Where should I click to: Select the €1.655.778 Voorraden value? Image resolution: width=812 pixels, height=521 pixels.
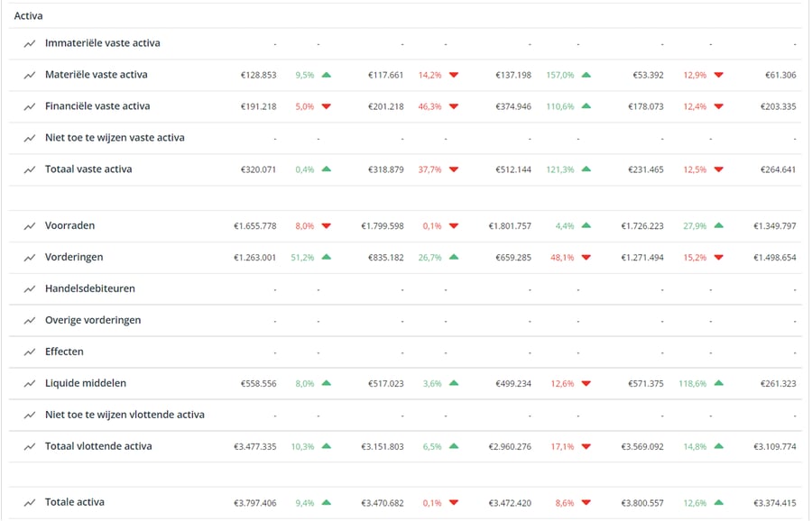[x=254, y=226]
